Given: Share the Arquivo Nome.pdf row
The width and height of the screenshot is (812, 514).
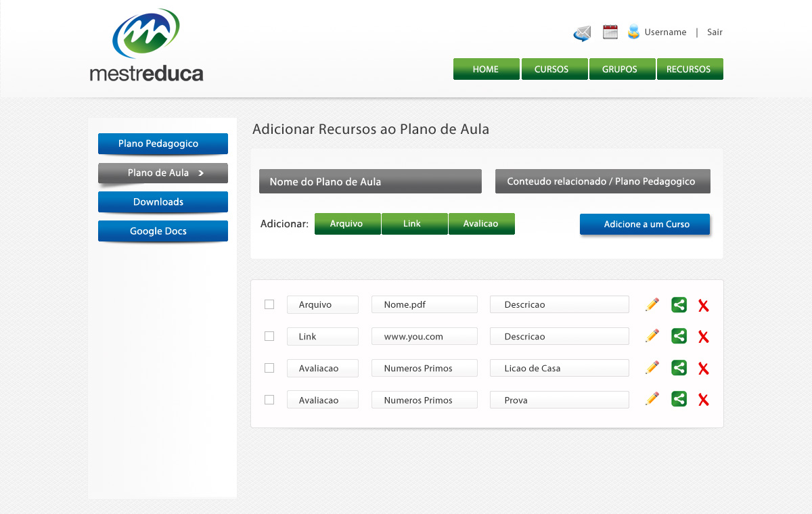Looking at the screenshot, I should coord(679,304).
